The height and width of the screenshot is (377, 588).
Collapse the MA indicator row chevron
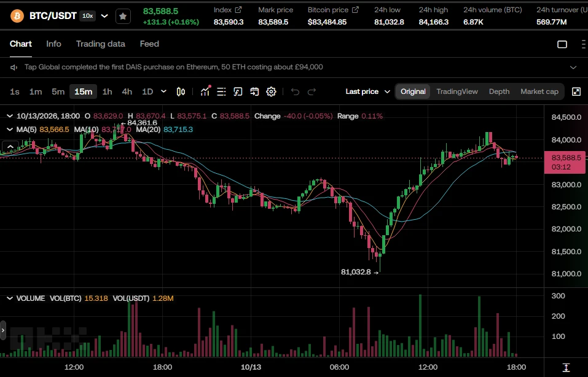pos(10,130)
